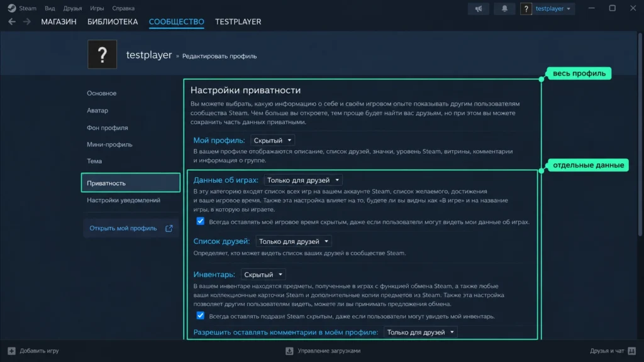The height and width of the screenshot is (362, 644).
Task: Select 'Настройки уведомлений' in the sidebar
Action: 123,200
